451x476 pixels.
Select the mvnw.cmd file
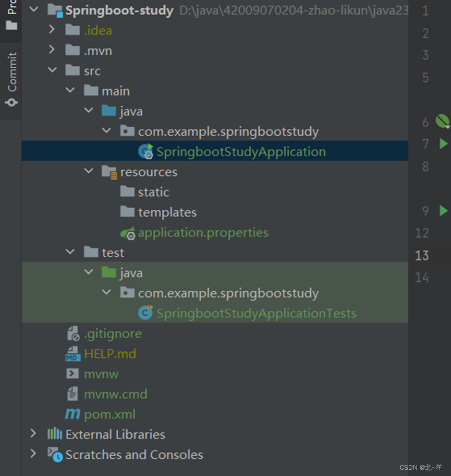pos(115,394)
